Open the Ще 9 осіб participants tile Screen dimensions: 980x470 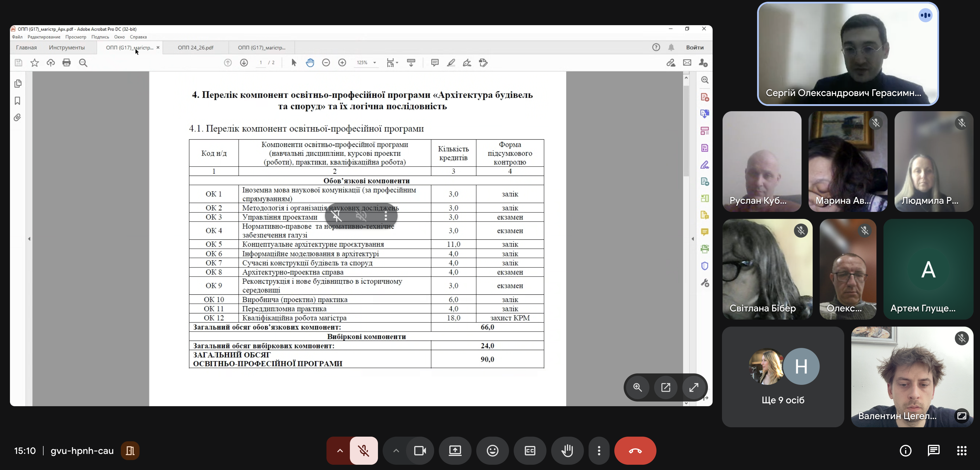(x=783, y=377)
